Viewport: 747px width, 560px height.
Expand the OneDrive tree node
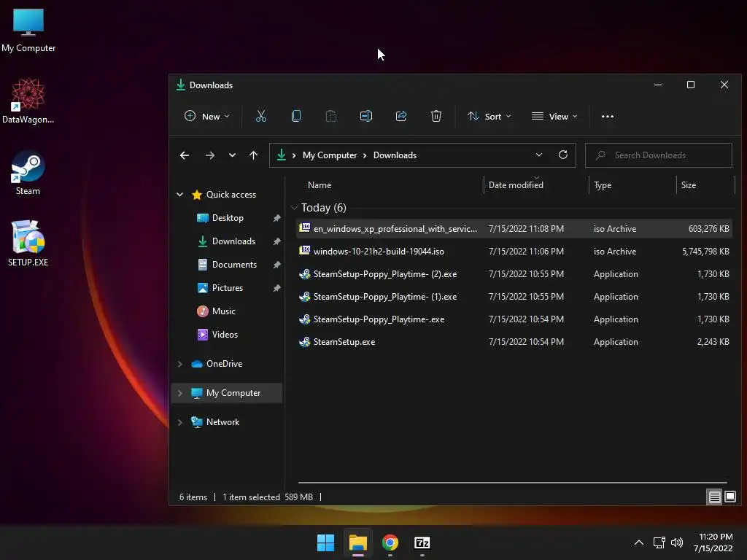click(180, 364)
